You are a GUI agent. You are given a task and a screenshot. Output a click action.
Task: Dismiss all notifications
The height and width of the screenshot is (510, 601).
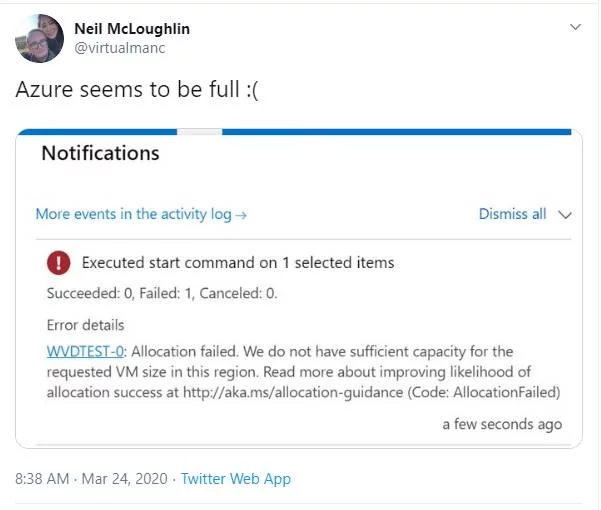point(512,214)
